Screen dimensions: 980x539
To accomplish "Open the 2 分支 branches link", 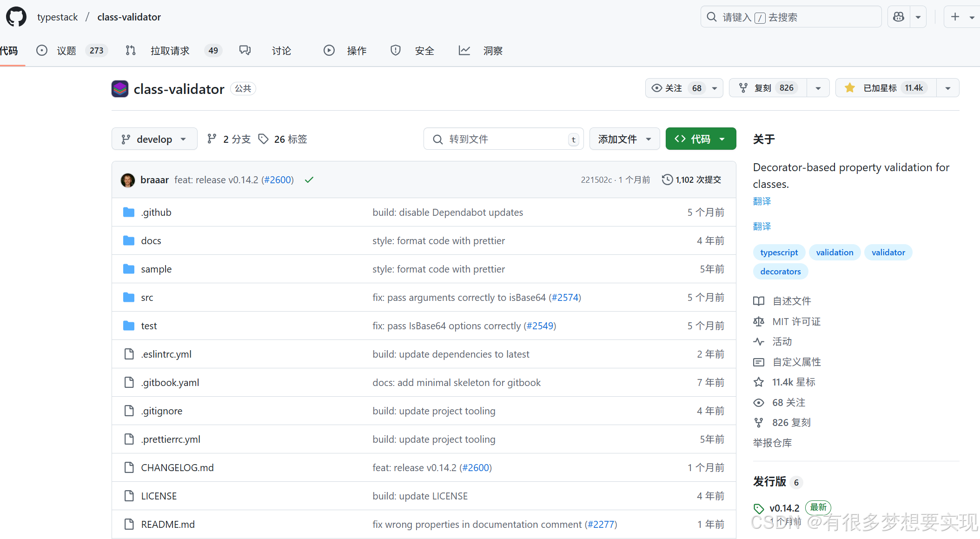I will click(x=229, y=139).
